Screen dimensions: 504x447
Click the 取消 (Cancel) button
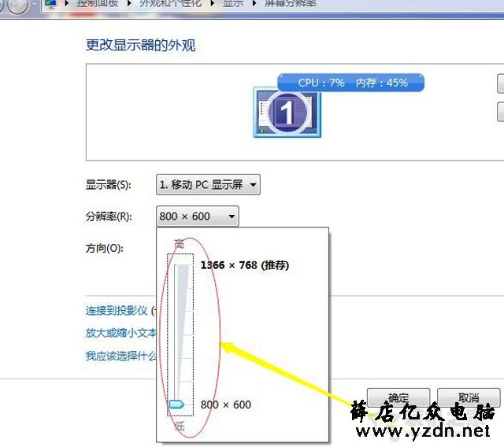point(469,397)
